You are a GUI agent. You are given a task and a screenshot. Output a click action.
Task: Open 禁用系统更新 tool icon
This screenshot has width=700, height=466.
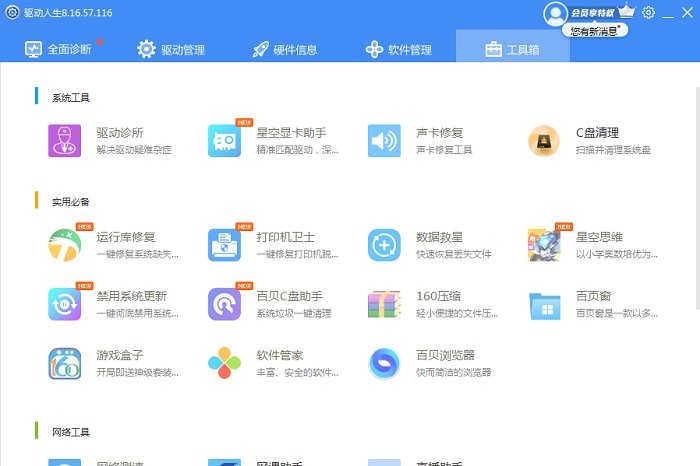click(x=64, y=304)
